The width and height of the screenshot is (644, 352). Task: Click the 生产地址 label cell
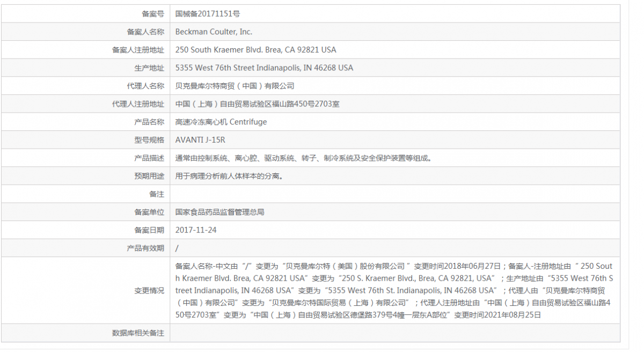pos(149,68)
